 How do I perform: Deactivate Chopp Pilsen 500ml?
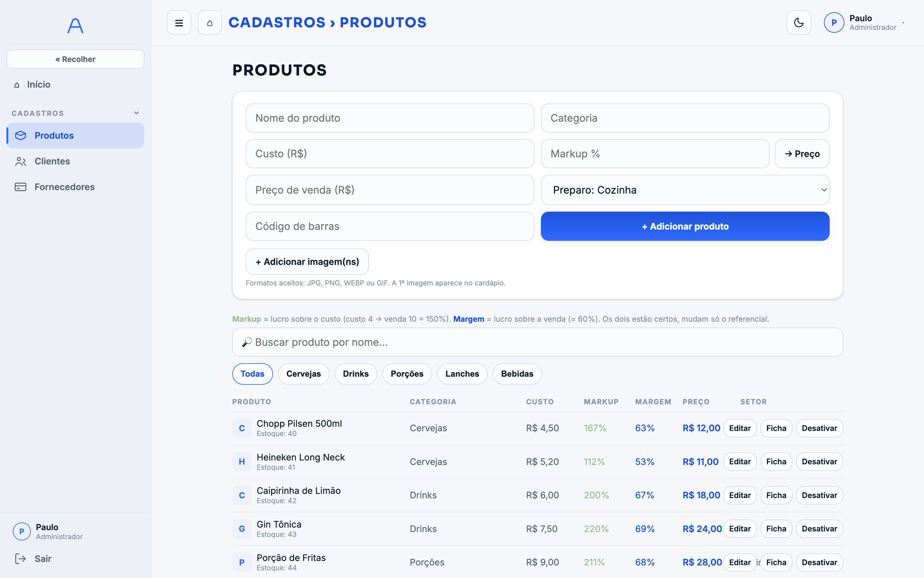(819, 428)
